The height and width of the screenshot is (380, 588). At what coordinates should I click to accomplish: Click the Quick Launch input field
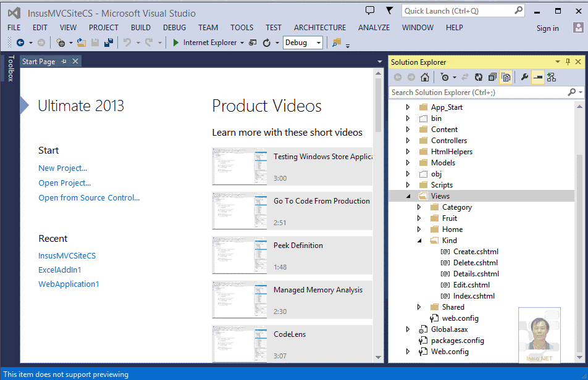pyautogui.click(x=458, y=11)
